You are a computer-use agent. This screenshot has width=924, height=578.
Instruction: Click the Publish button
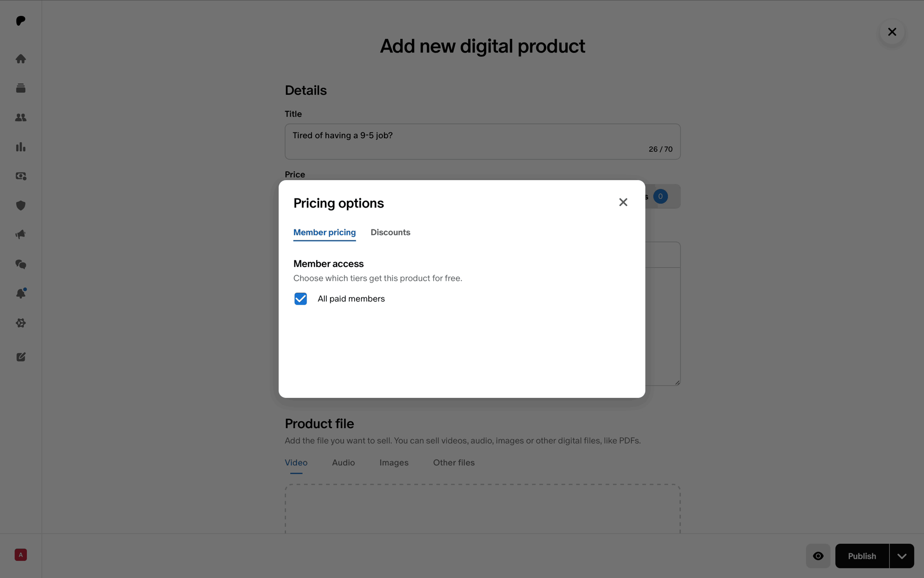click(862, 556)
